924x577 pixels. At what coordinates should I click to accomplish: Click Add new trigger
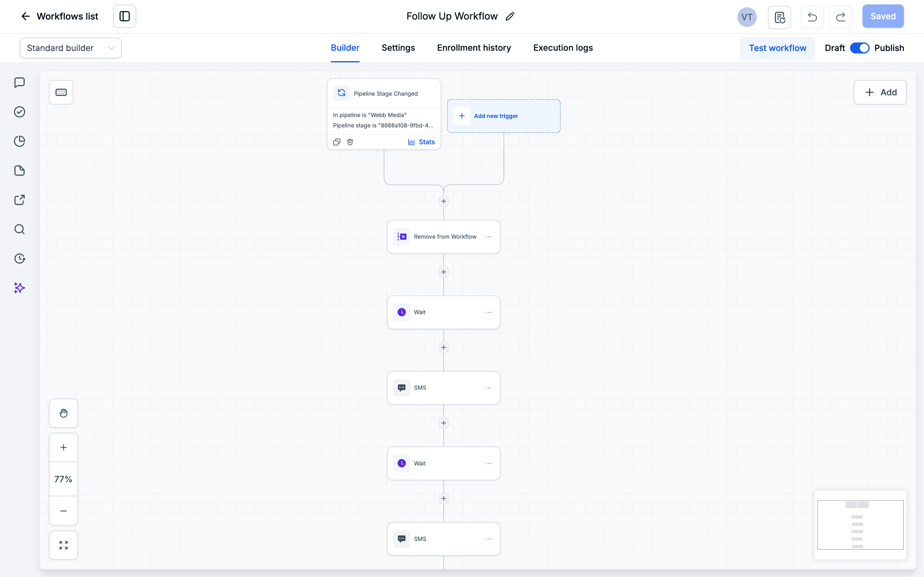(504, 116)
